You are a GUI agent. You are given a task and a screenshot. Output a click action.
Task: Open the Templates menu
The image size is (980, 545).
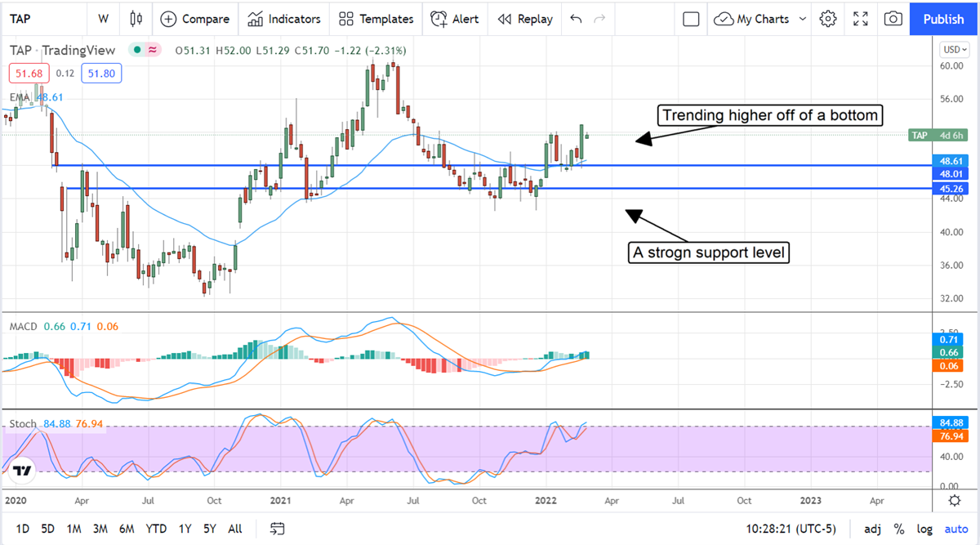tap(376, 18)
